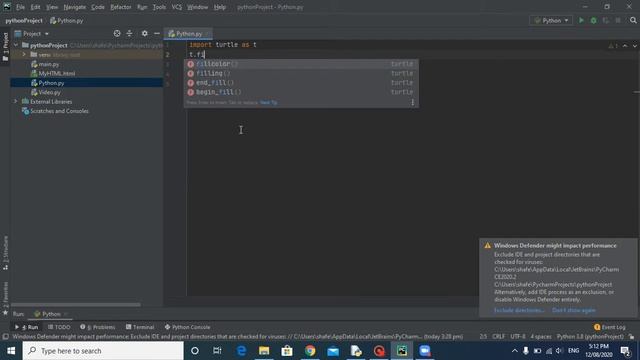Open the Run menu
The height and width of the screenshot is (360, 640).
click(x=142, y=7)
